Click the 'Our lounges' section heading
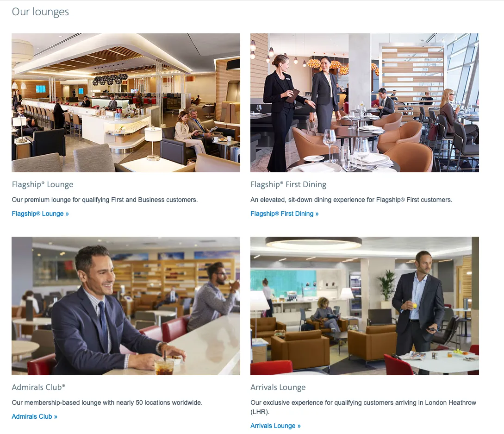The width and height of the screenshot is (504, 434). pos(41,12)
